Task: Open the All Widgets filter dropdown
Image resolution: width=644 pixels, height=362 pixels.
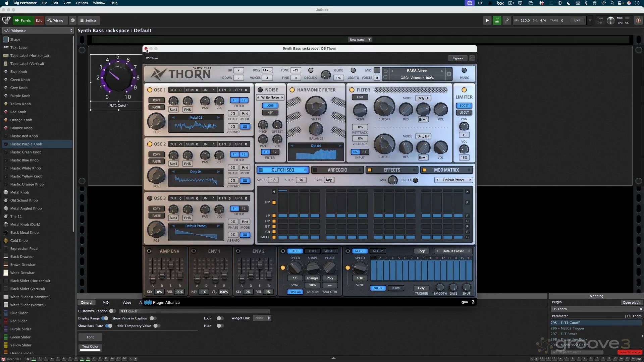Action: [x=38, y=31]
